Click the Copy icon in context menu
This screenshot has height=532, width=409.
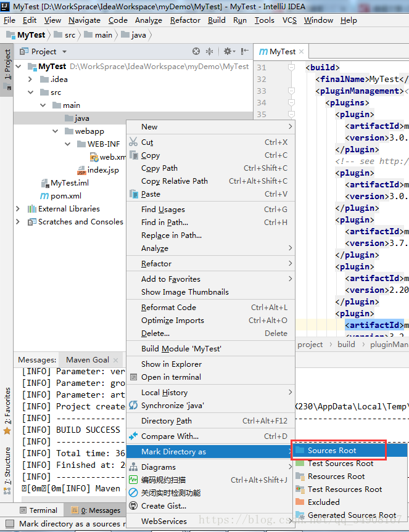point(134,155)
